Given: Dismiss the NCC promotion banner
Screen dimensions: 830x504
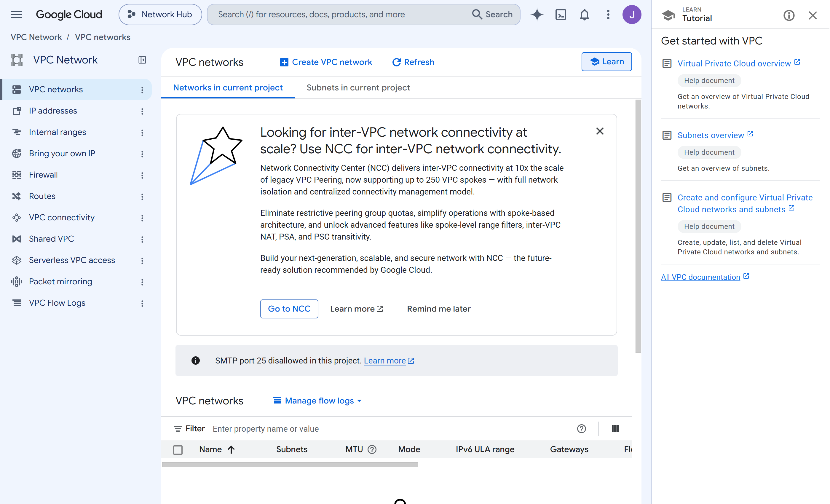Looking at the screenshot, I should 600,131.
